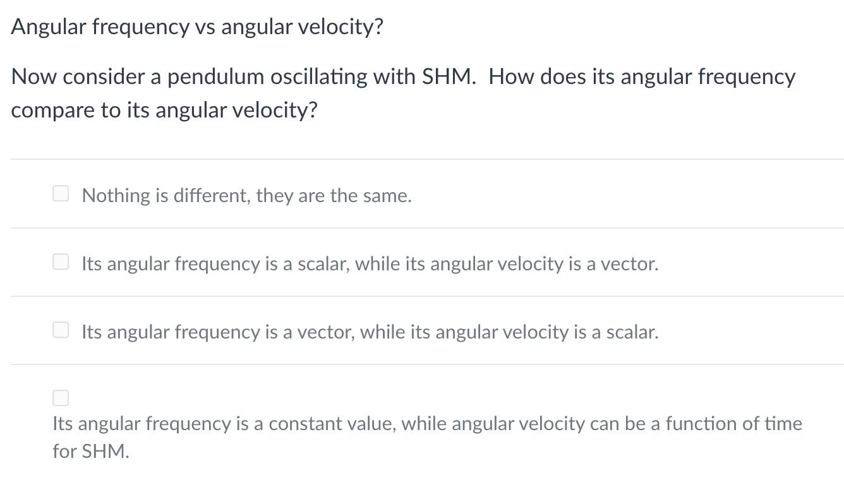Click the pendulum question description text
Screen dimensions: 844x504
[x=404, y=93]
